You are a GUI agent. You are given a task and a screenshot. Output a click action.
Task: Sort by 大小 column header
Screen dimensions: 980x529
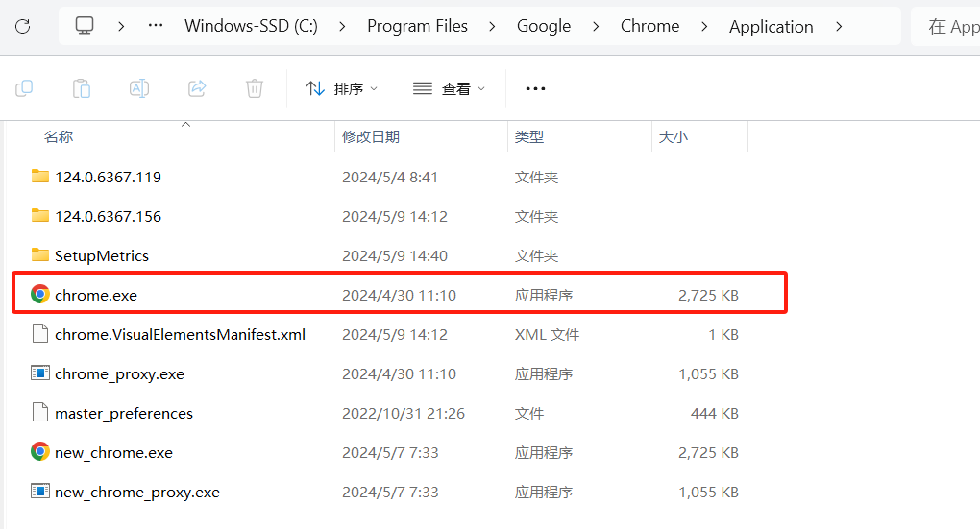tap(674, 136)
